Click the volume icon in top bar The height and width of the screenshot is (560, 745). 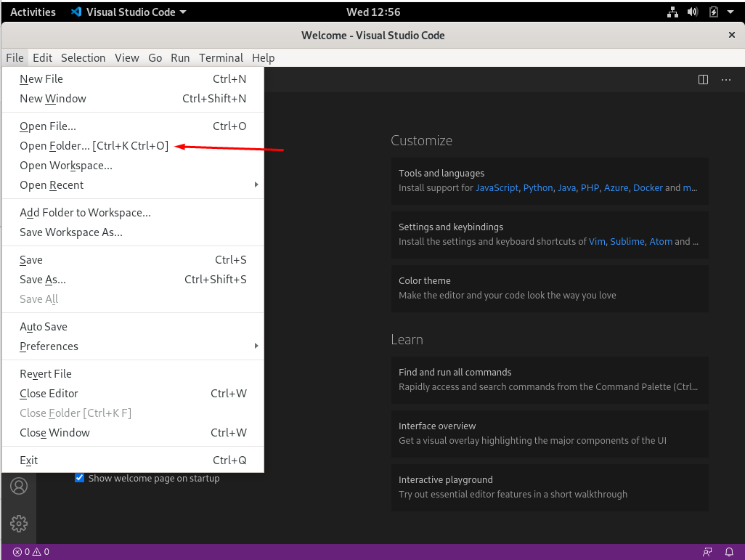click(x=692, y=12)
